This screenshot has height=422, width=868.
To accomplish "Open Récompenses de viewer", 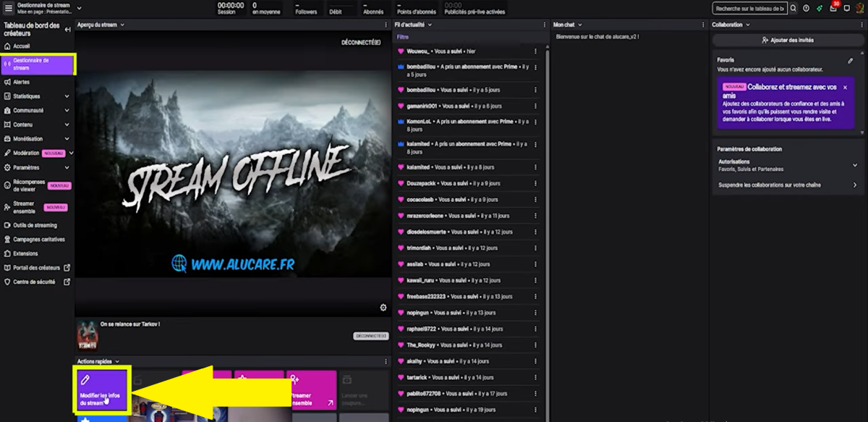I will coord(38,185).
